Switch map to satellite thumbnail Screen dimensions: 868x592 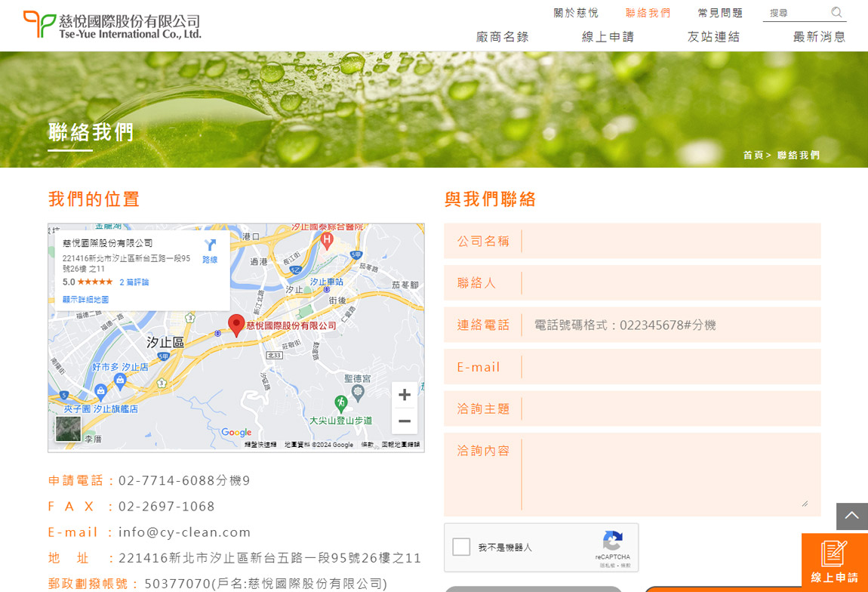68,429
